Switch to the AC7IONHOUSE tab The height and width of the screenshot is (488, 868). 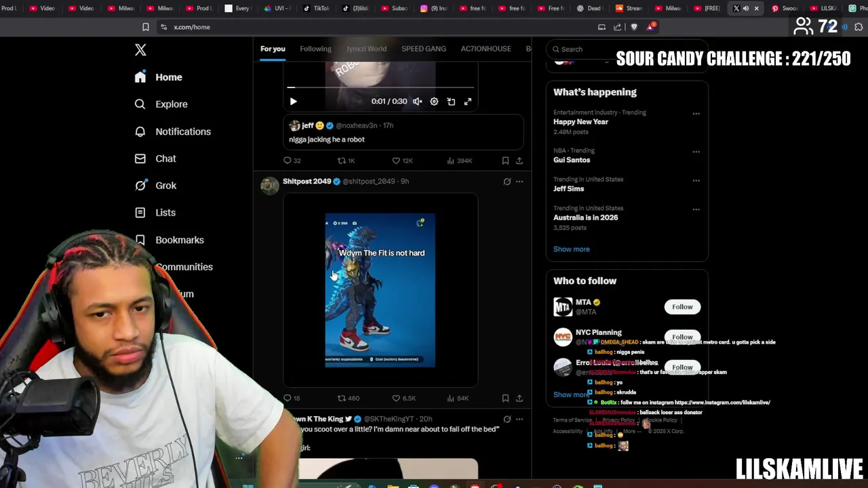click(486, 49)
